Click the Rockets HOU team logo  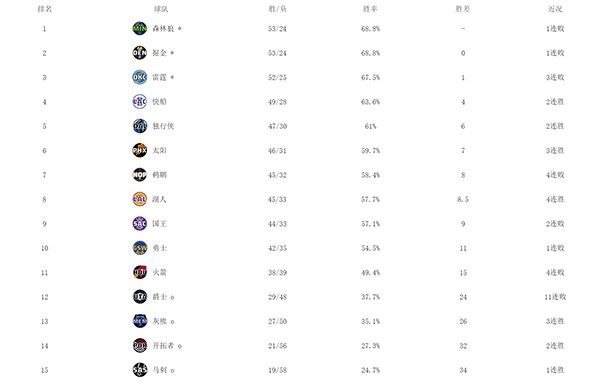click(x=140, y=273)
